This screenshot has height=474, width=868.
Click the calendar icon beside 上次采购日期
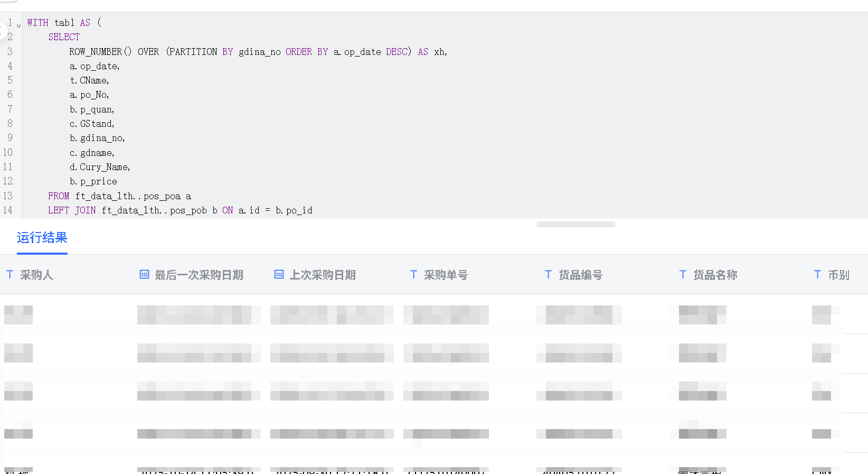click(279, 274)
